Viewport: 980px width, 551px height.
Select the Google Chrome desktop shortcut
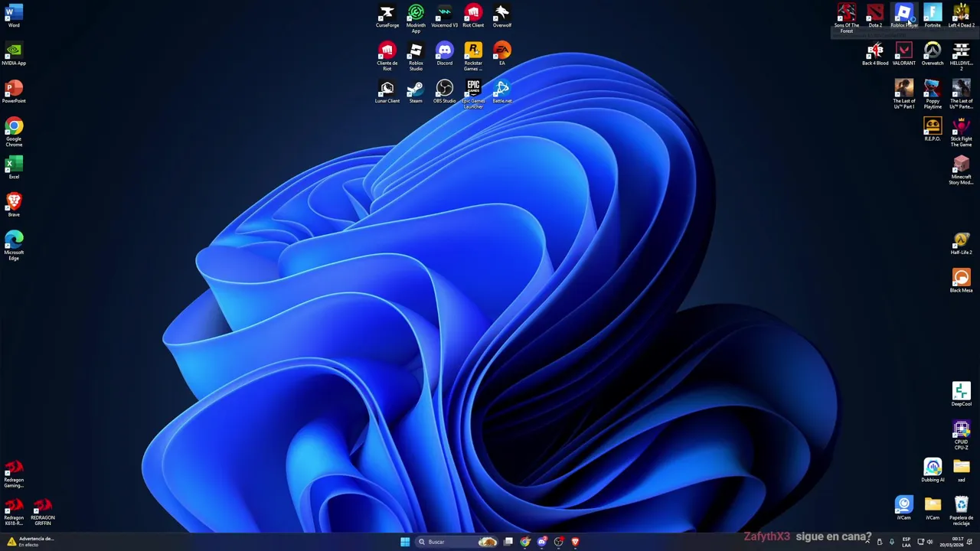click(x=14, y=132)
